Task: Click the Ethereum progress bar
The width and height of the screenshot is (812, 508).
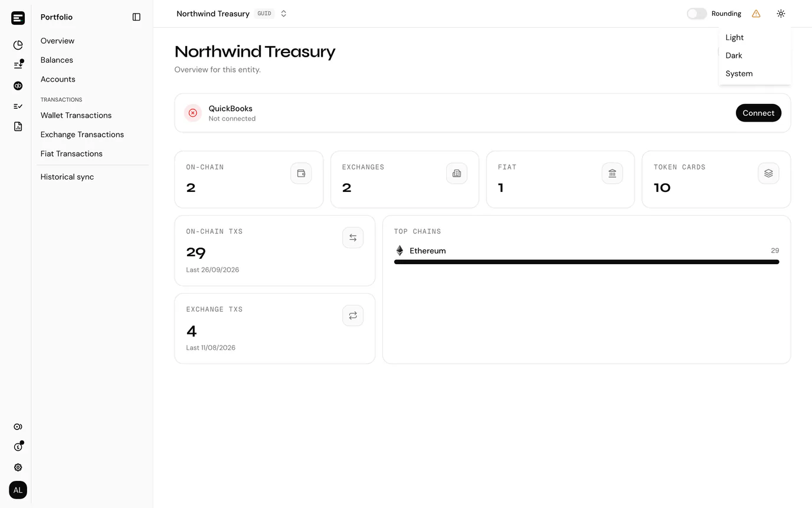Action: (587, 262)
